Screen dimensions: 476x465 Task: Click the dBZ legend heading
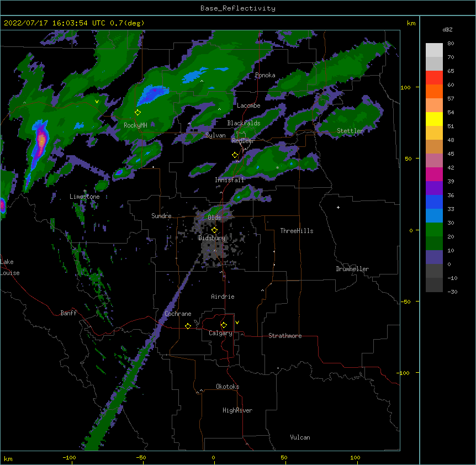(x=447, y=30)
